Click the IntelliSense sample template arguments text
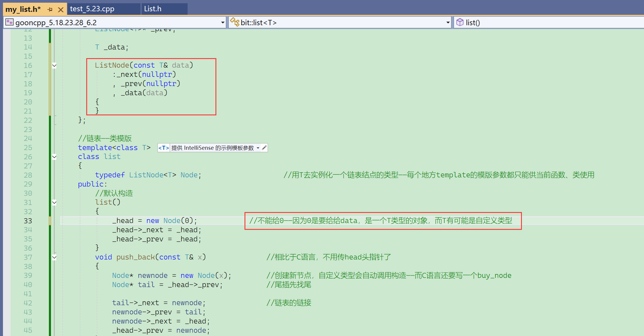Screen dimensions: 644x336 pyautogui.click(x=212, y=148)
